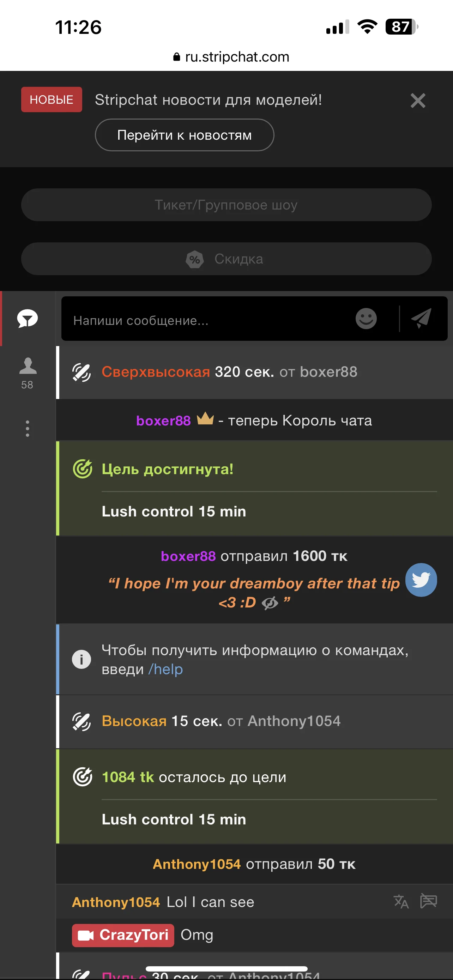
Task: Click the mute chat icon beside Anthony1054's message
Action: tap(428, 901)
